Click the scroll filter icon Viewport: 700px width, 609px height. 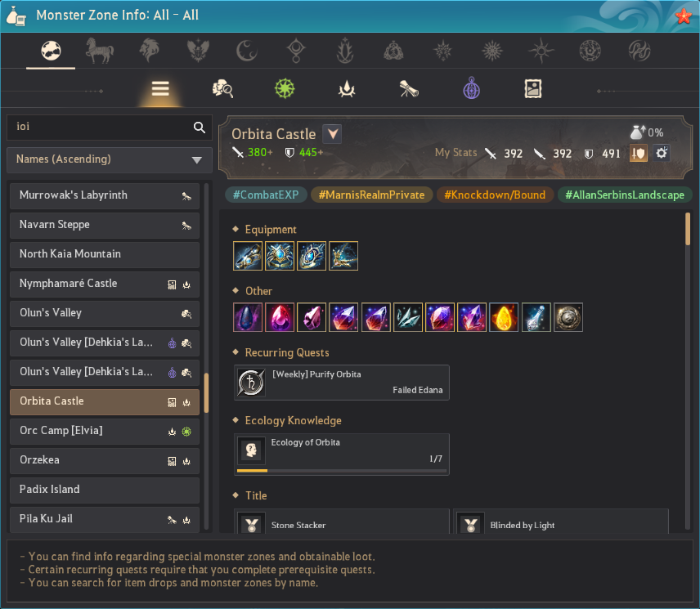tap(409, 89)
